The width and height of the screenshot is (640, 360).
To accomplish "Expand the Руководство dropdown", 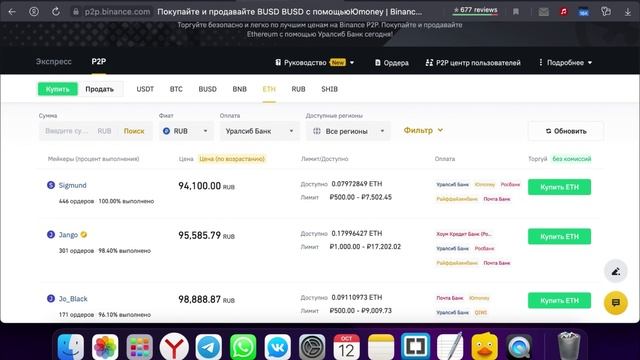I will pos(314,62).
